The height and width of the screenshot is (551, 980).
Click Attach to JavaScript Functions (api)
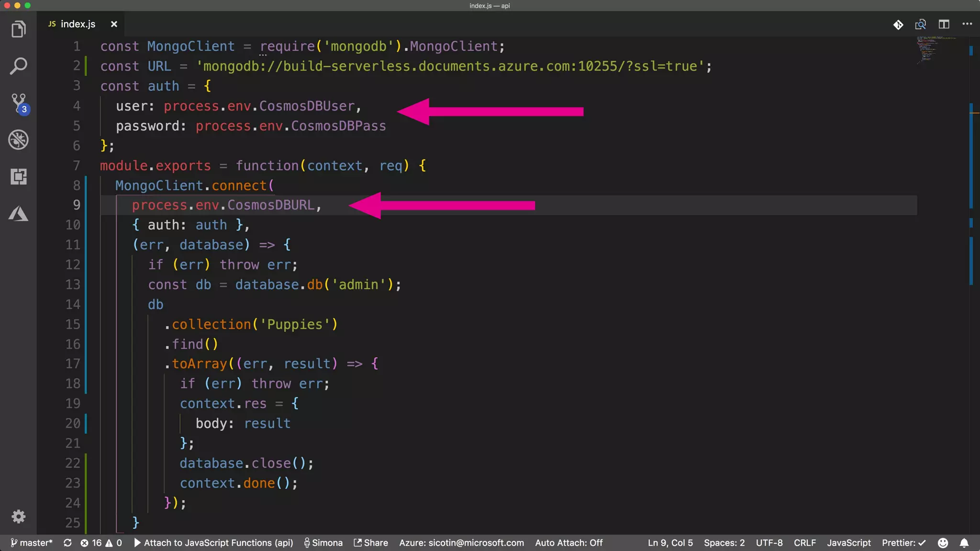[213, 543]
